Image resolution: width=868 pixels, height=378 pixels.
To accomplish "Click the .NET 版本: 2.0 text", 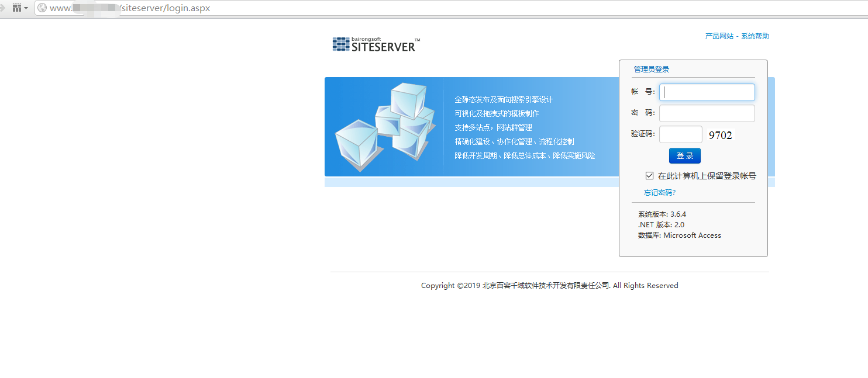I will pos(661,225).
